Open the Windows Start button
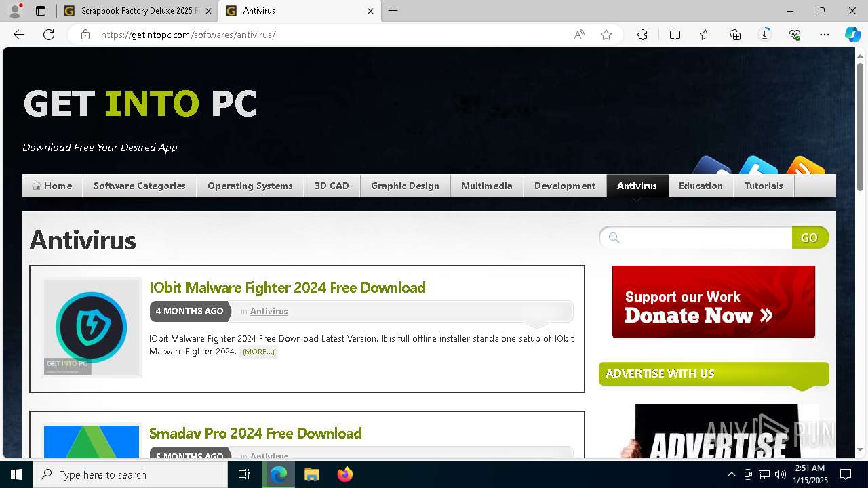 (x=16, y=474)
